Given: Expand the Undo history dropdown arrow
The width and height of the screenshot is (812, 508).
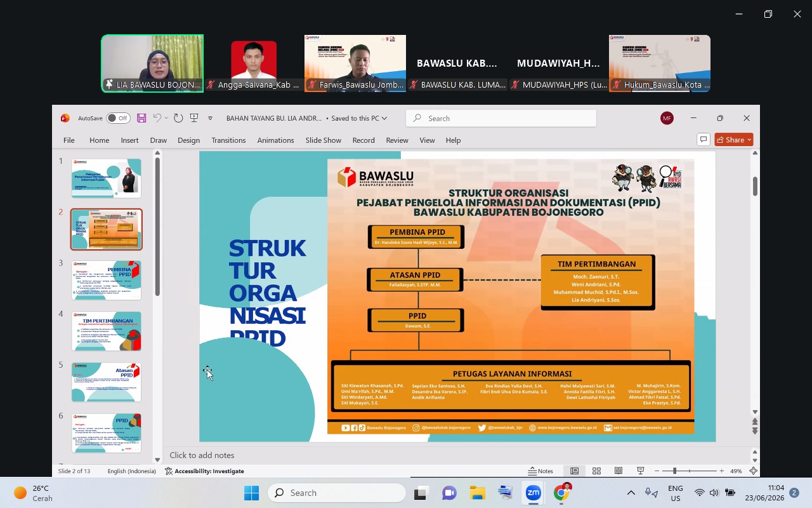Looking at the screenshot, I should [166, 118].
